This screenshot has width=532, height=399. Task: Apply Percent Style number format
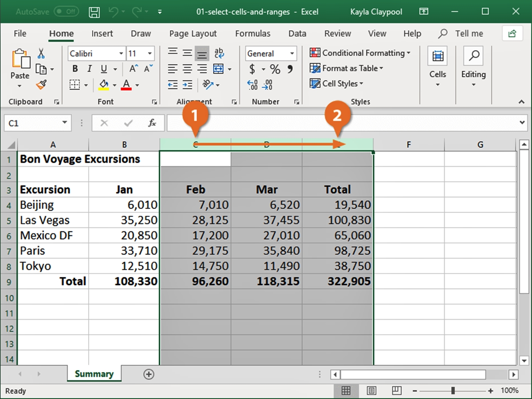coord(275,69)
